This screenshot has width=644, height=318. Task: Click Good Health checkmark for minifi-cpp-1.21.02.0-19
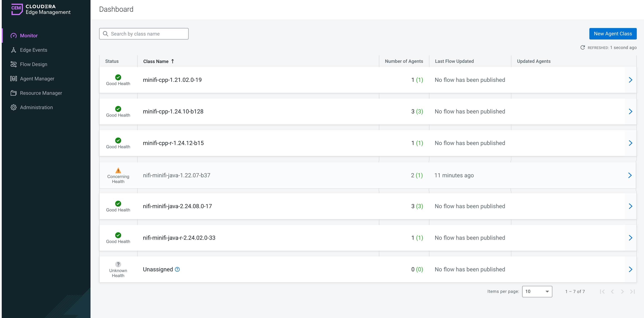[x=118, y=77]
